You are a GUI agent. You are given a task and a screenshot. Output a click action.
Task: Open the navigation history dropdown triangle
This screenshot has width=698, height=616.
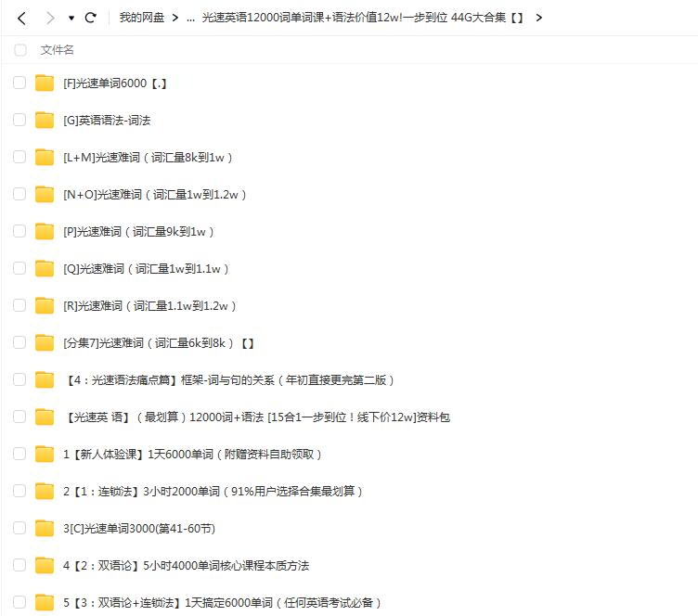click(71, 19)
